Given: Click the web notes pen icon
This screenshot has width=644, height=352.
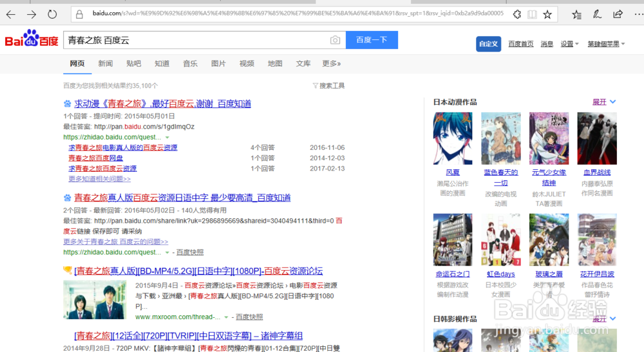Looking at the screenshot, I should (597, 14).
